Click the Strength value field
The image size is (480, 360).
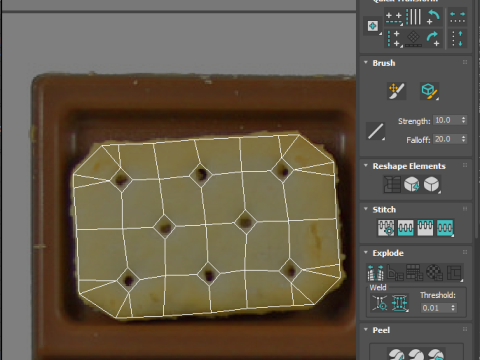pos(447,120)
